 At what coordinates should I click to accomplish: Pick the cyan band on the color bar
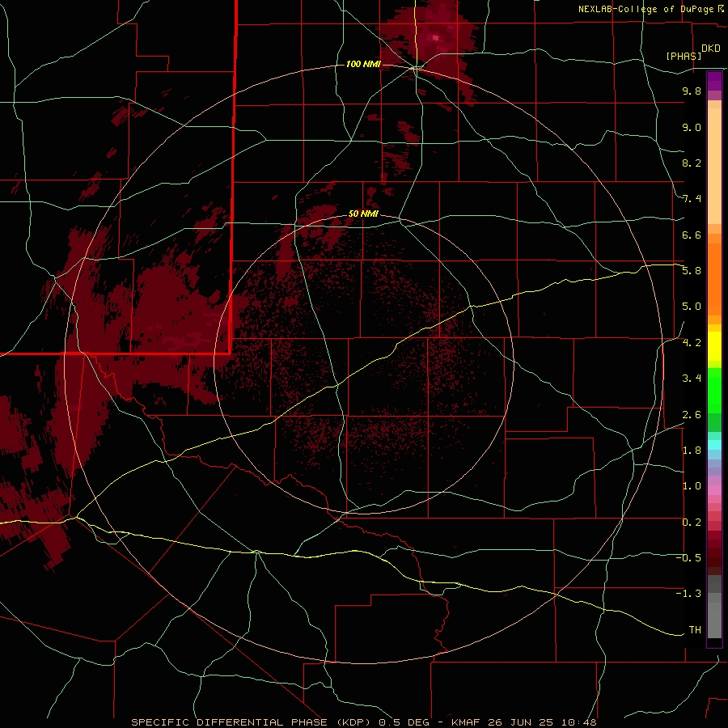click(x=714, y=445)
